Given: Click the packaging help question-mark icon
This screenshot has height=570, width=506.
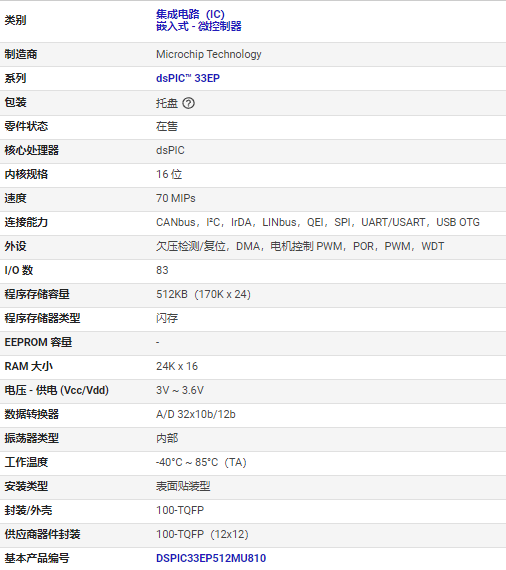Looking at the screenshot, I should coord(188,103).
